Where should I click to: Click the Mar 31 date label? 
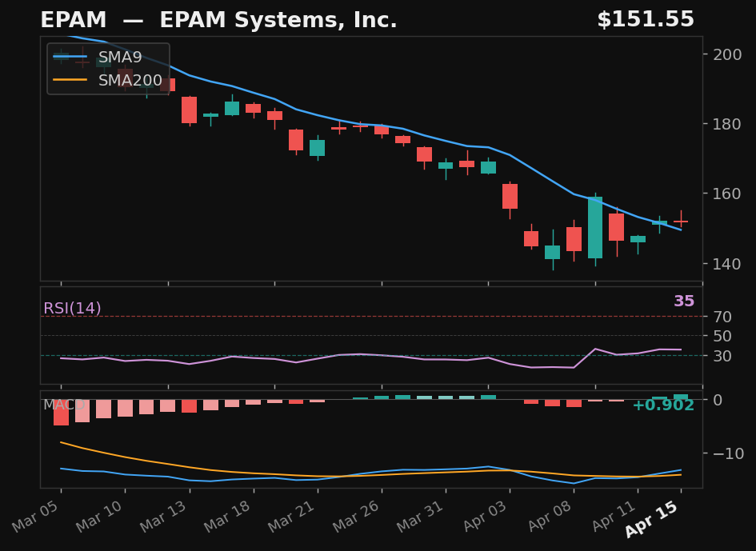(x=420, y=516)
